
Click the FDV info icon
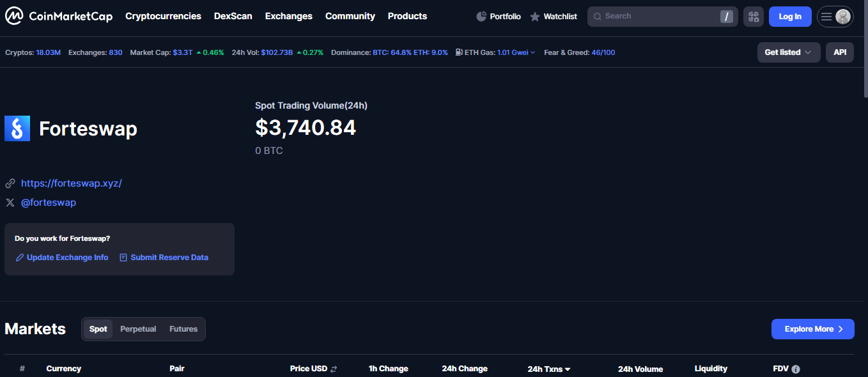point(796,369)
